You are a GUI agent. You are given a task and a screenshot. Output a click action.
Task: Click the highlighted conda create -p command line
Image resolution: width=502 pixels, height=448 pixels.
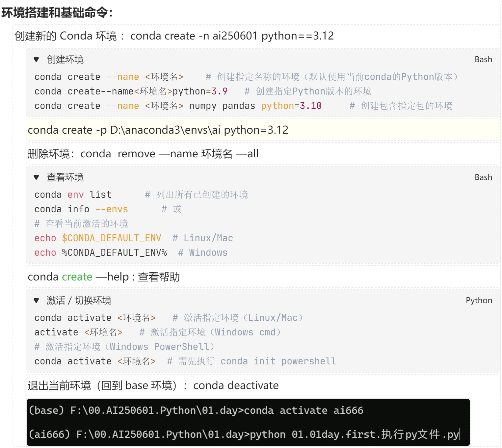(x=158, y=130)
